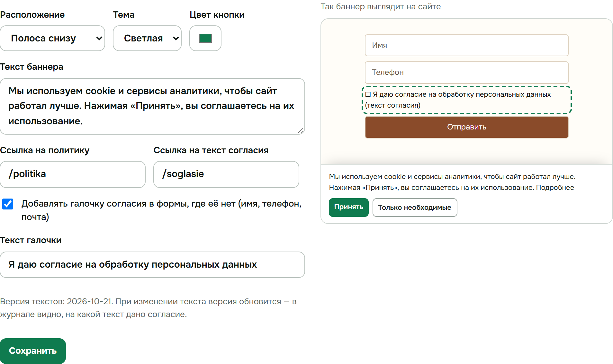Click the green Принять button

pyautogui.click(x=348, y=207)
